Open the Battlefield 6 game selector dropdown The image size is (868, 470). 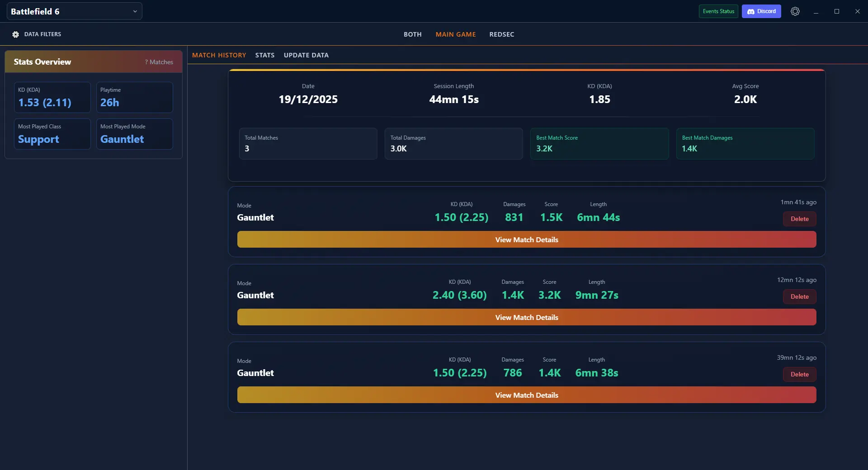click(x=74, y=11)
